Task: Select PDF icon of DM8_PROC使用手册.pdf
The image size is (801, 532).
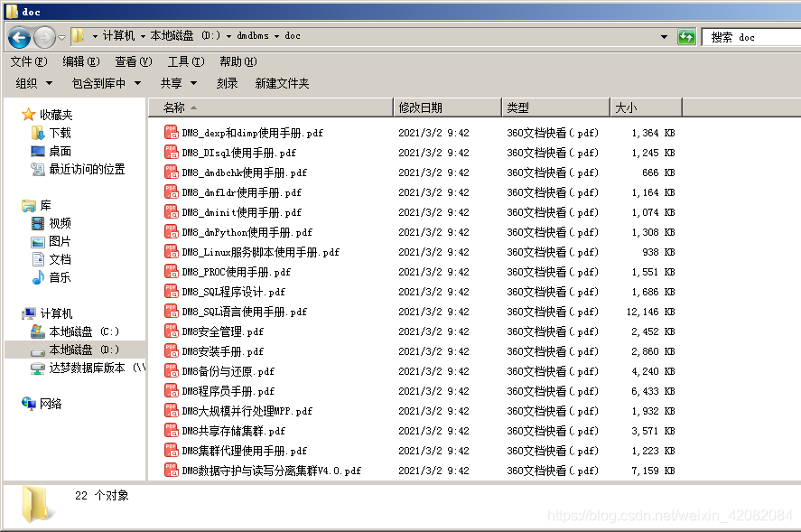Action: 172,272
